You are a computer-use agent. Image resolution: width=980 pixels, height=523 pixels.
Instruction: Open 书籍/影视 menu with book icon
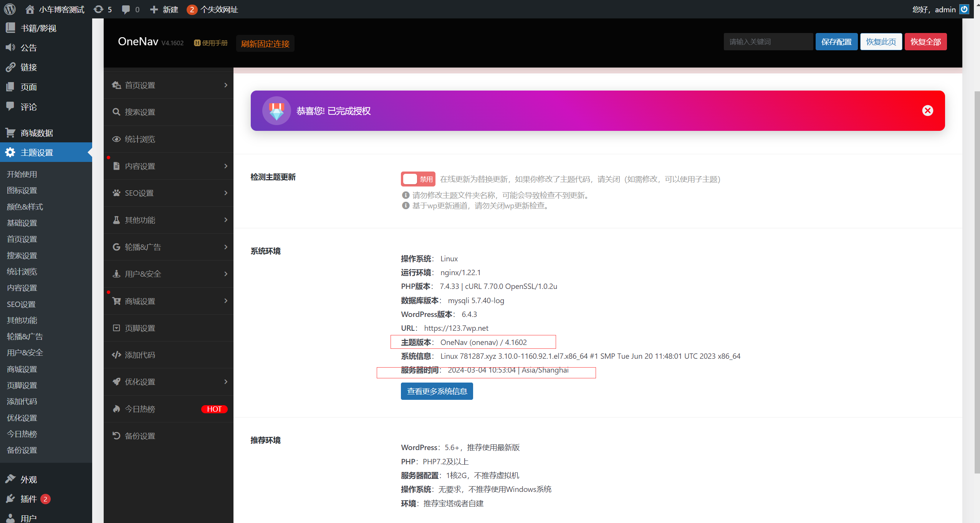point(46,28)
